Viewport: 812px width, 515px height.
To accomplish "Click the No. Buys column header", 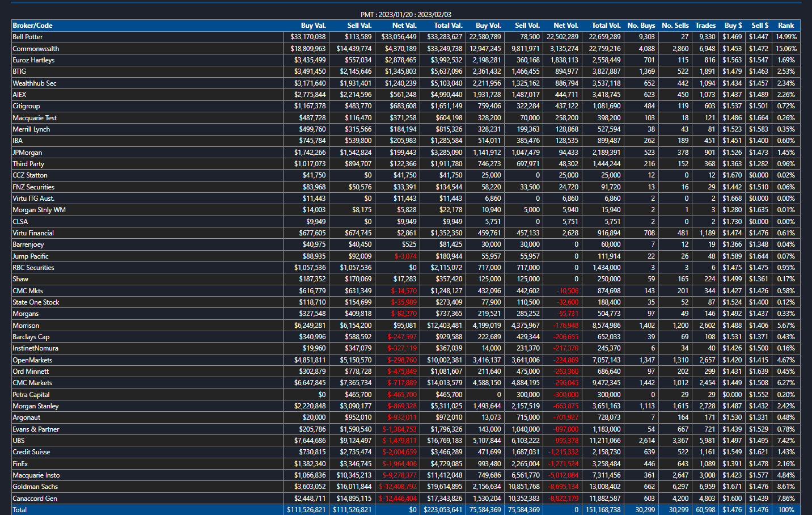I will [641, 26].
